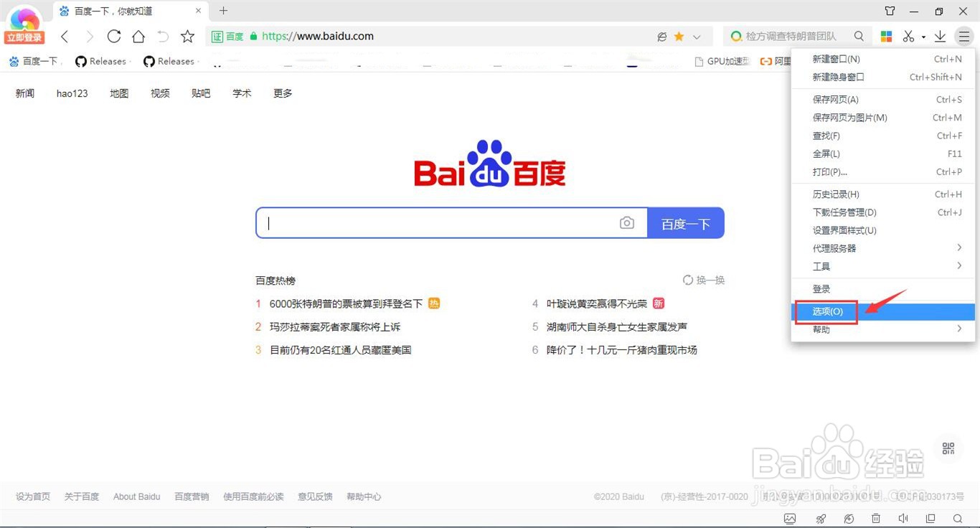Click 登录 in the menu
The height and width of the screenshot is (528, 980).
[x=883, y=289]
